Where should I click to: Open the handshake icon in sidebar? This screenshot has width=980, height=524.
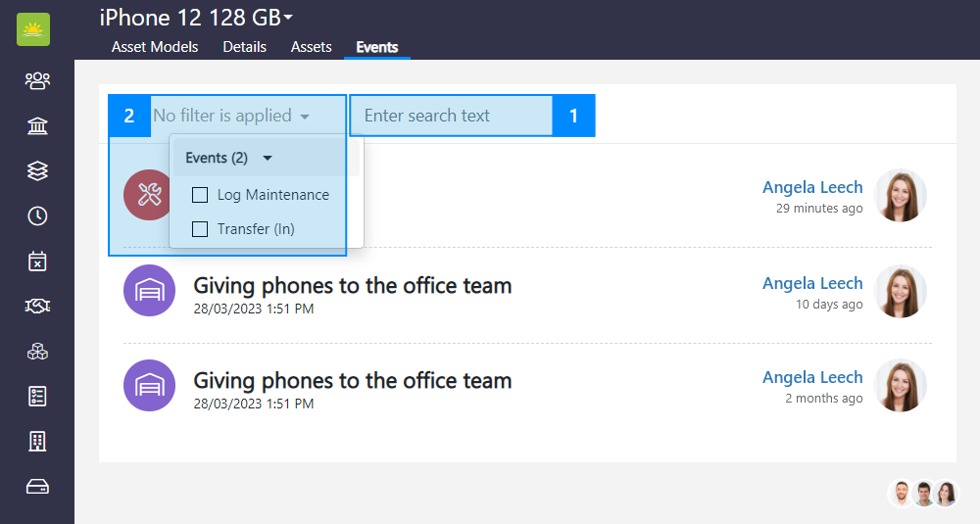point(37,307)
